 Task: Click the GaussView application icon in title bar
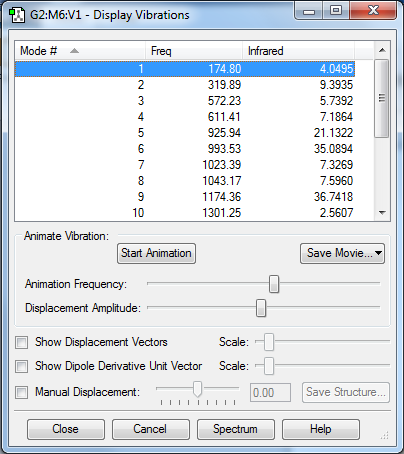pyautogui.click(x=17, y=15)
